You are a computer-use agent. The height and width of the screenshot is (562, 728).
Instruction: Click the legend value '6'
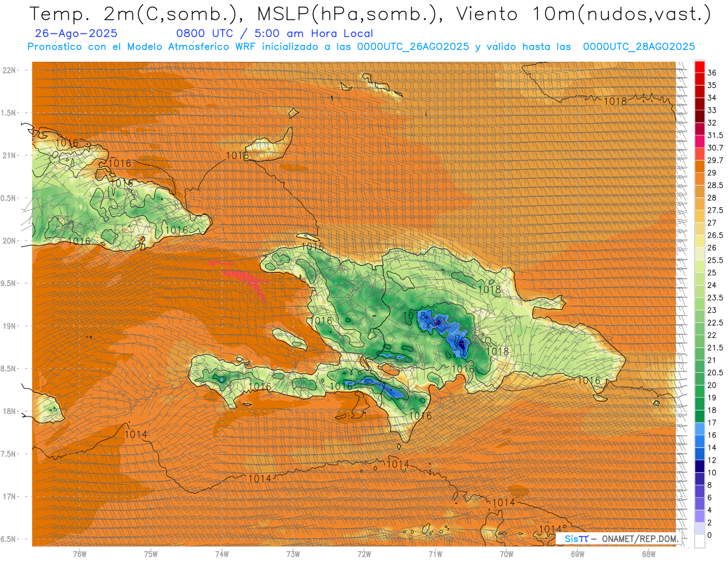coord(710,498)
